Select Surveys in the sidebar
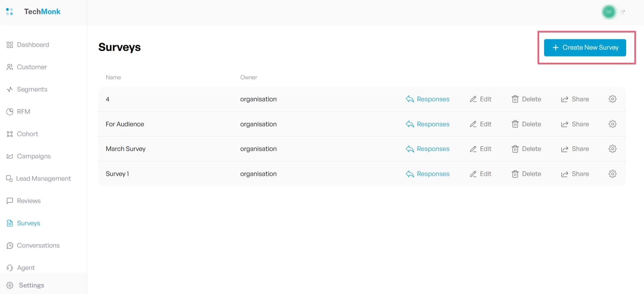Viewport: 644px width, 294px height. pyautogui.click(x=23, y=223)
